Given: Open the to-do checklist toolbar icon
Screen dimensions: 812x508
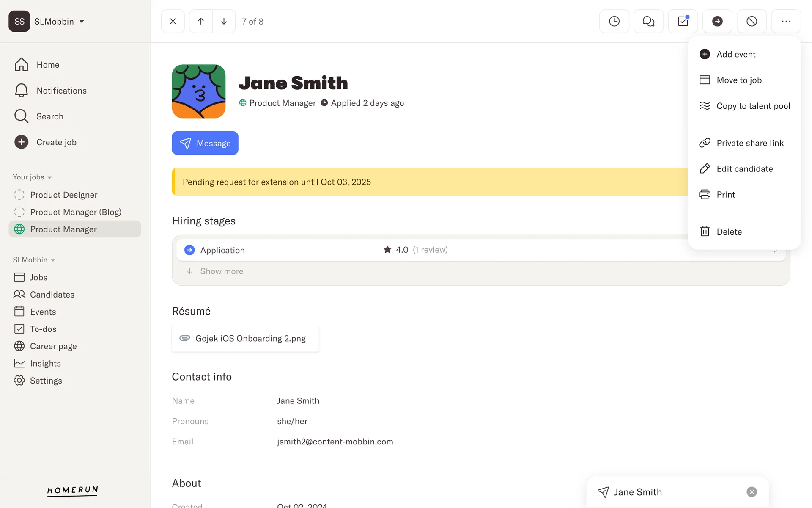Looking at the screenshot, I should [x=683, y=21].
